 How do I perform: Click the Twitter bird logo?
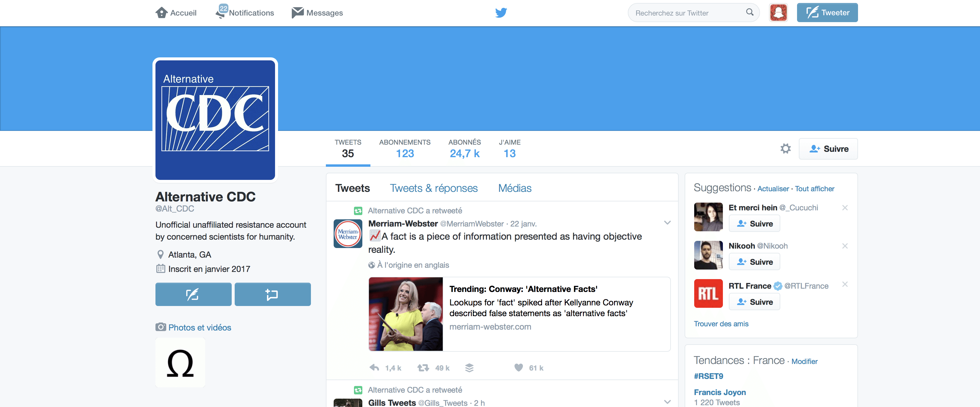click(x=501, y=13)
